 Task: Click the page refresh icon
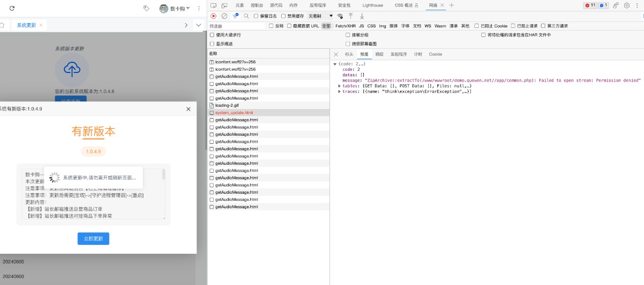(12, 9)
